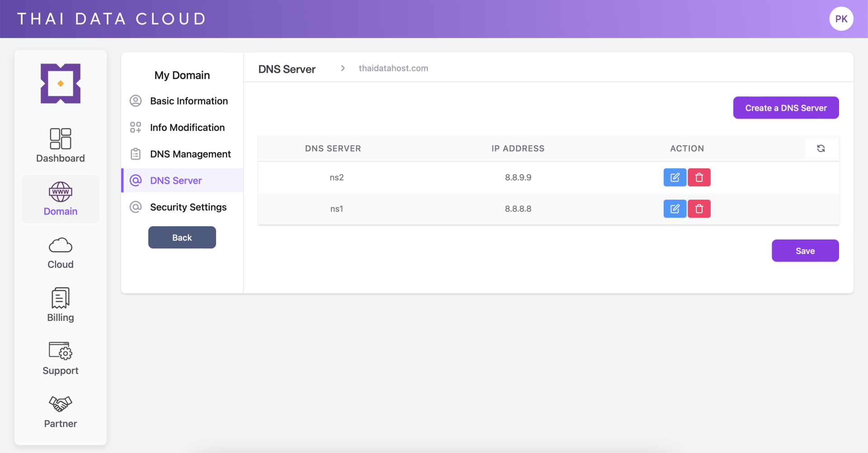Open Info Modification settings

click(x=187, y=127)
